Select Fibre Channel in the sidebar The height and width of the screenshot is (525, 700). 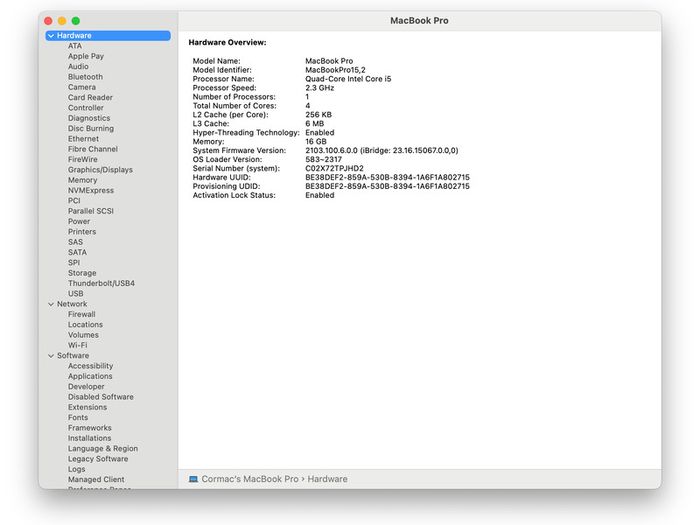click(x=93, y=149)
